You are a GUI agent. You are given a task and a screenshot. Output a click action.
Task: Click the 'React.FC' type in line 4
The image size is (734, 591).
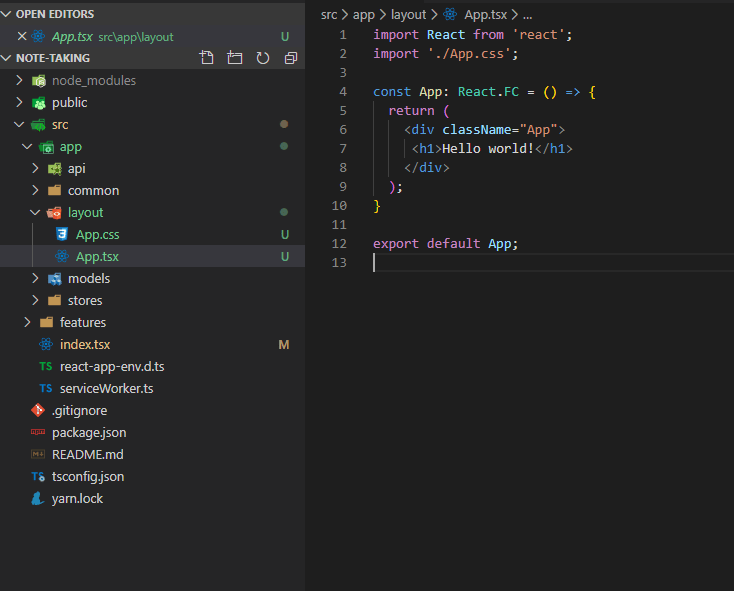488,92
